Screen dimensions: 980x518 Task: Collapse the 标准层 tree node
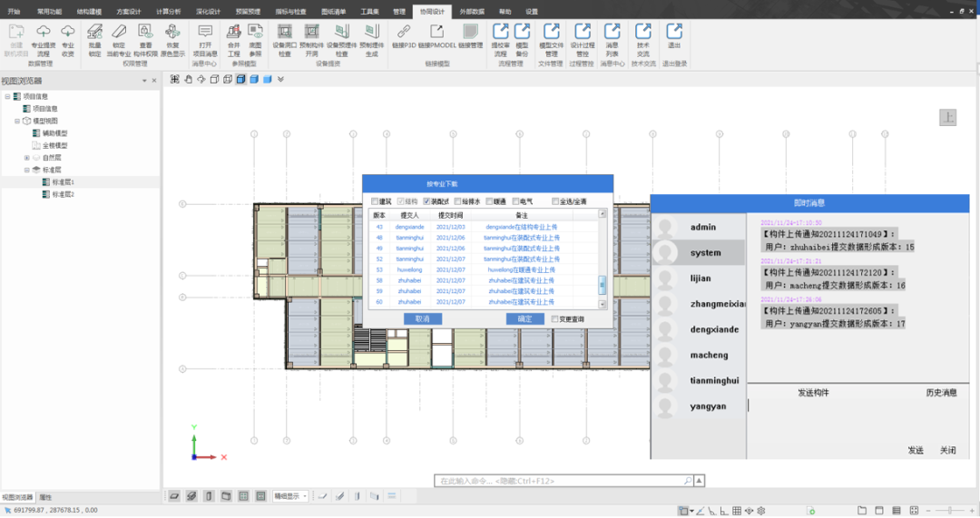(x=27, y=170)
